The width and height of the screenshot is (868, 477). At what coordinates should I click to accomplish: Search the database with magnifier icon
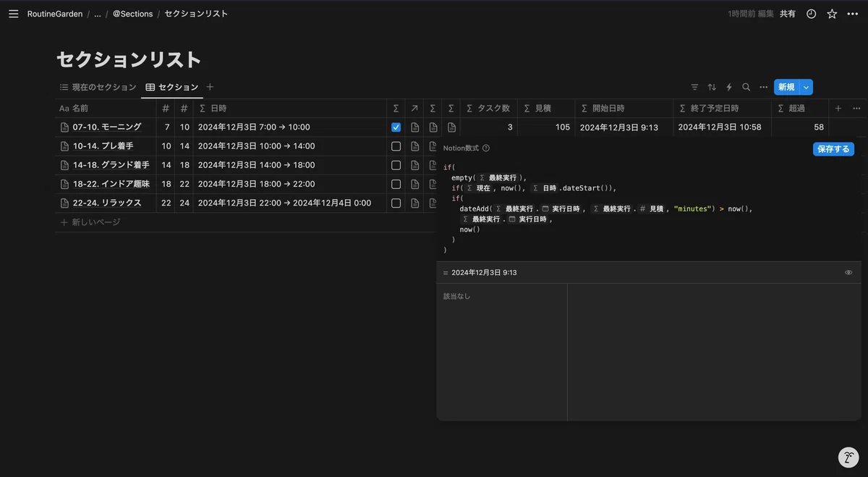(x=746, y=87)
